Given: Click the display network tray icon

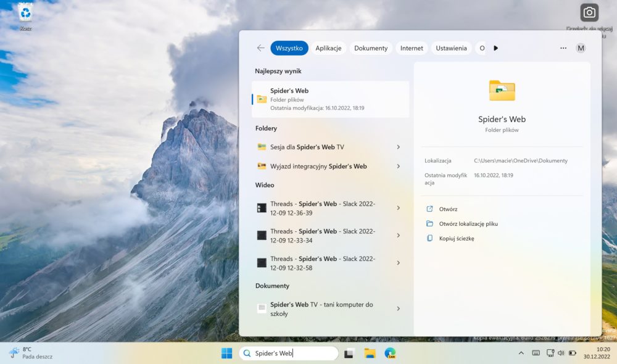Looking at the screenshot, I should [x=550, y=353].
